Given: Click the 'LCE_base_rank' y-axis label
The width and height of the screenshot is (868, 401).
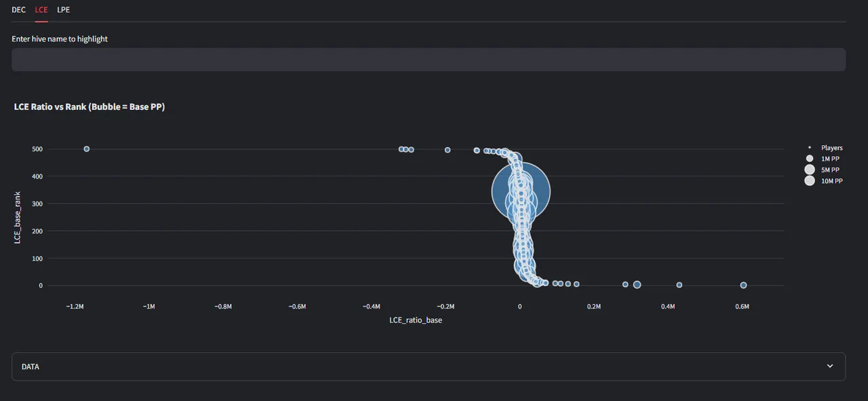Looking at the screenshot, I should 18,218.
